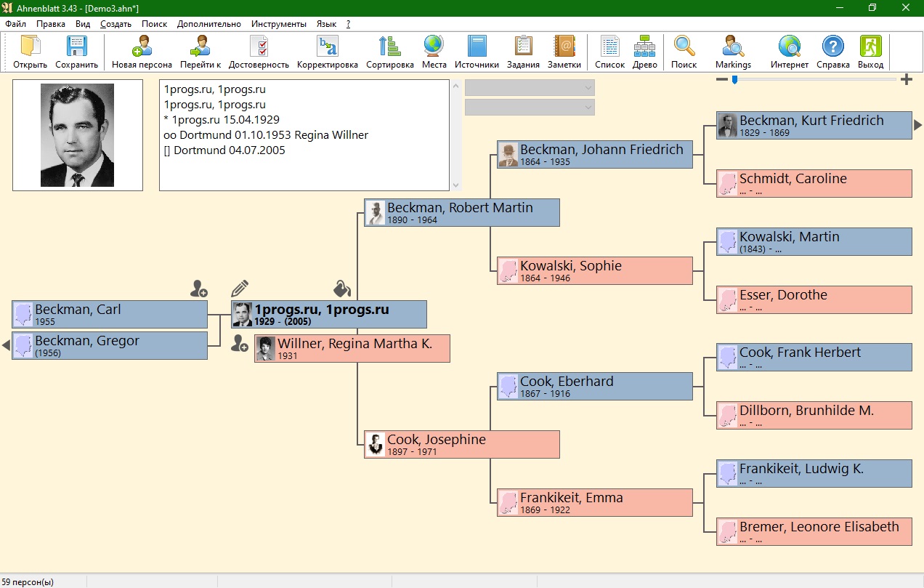Expand ancestors arrow right of Kurt Friedrich
Image resolution: width=924 pixels, height=588 pixels.
(917, 125)
